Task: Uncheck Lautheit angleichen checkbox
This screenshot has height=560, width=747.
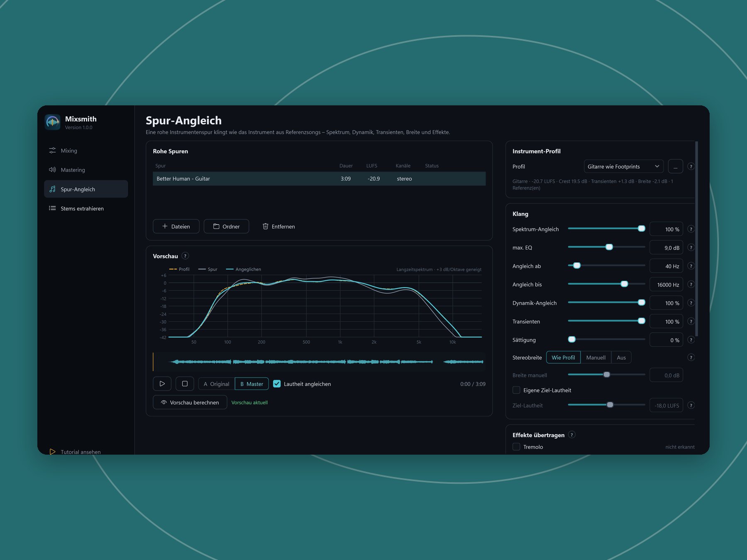Action: 277,384
